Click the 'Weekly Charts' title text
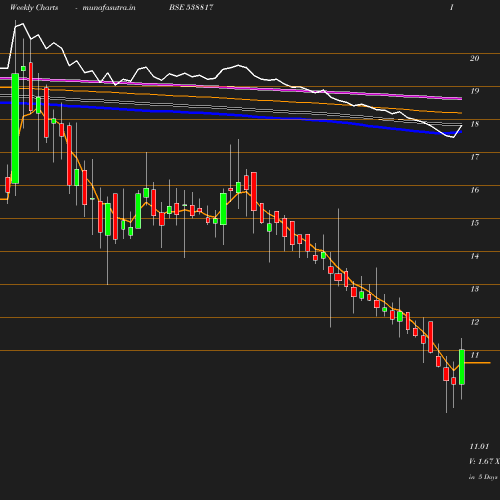Image resolution: width=500 pixels, height=500 pixels. pyautogui.click(x=34, y=7)
